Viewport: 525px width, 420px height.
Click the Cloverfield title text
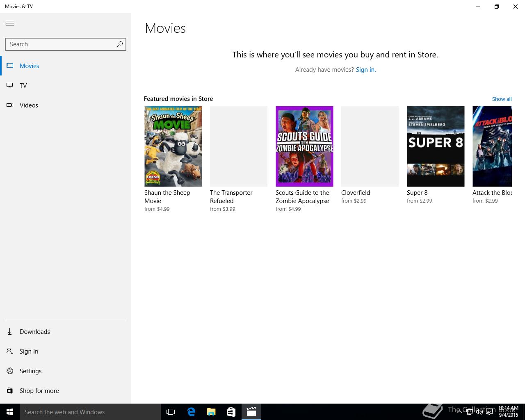pos(356,193)
